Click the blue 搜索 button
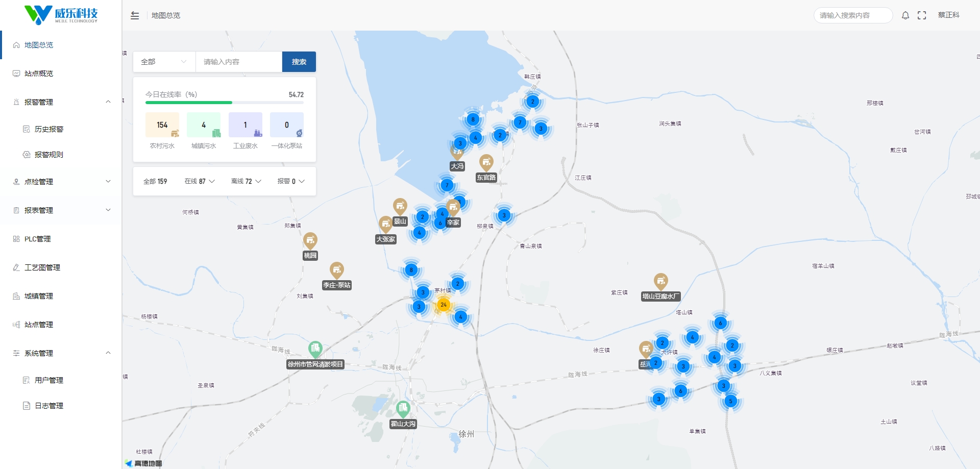The width and height of the screenshot is (980, 469). point(299,62)
